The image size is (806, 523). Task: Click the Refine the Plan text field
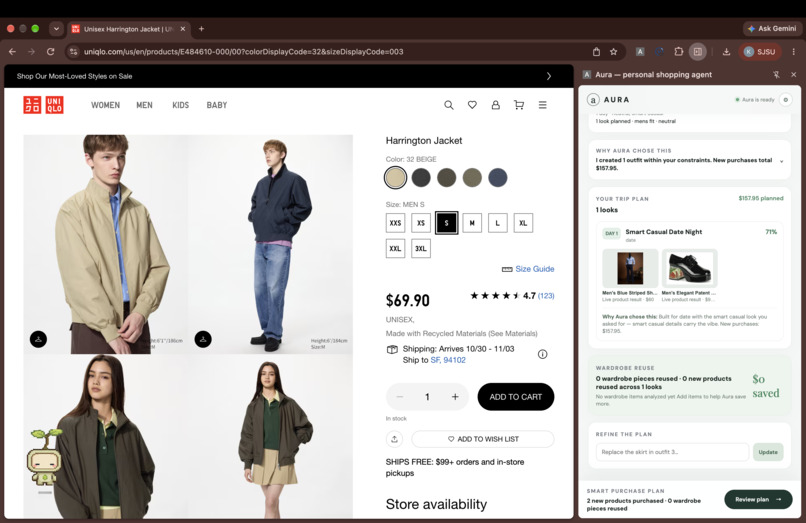click(672, 452)
